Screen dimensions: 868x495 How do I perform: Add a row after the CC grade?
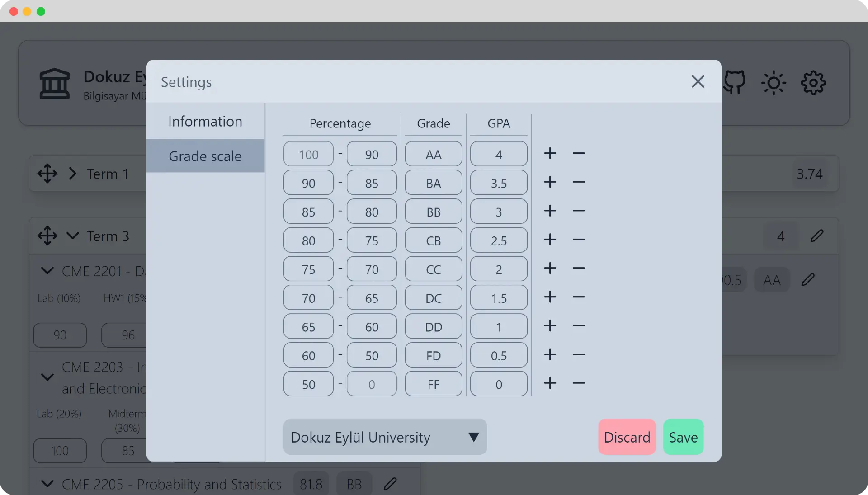coord(550,269)
